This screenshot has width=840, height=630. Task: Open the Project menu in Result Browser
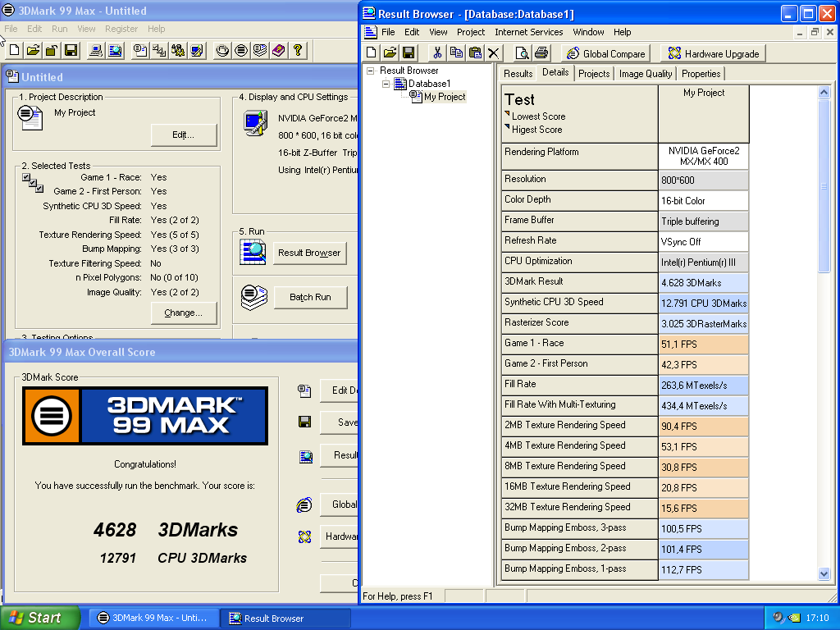coord(470,32)
